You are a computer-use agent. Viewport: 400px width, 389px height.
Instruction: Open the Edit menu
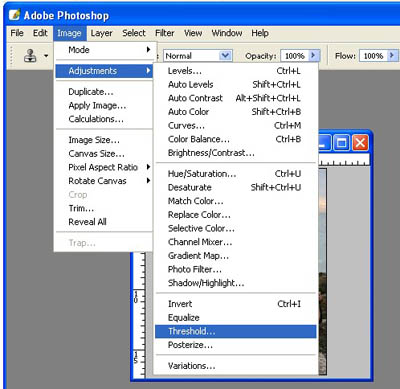pos(40,33)
